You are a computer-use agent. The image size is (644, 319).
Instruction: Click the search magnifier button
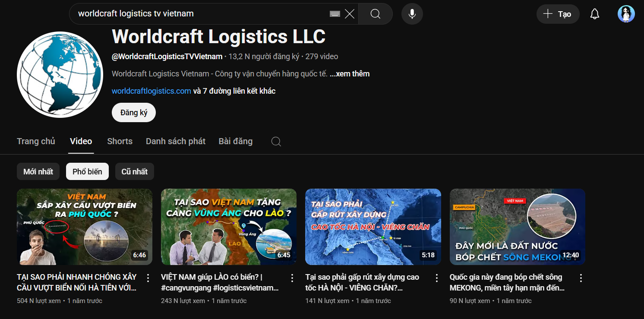click(x=375, y=14)
